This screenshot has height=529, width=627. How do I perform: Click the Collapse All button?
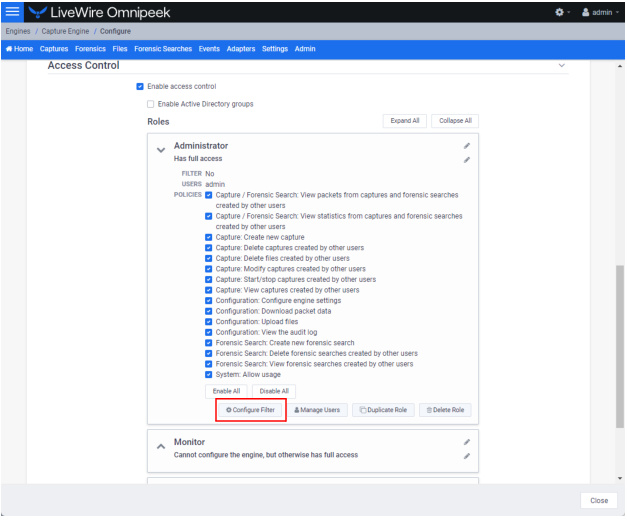pos(455,121)
